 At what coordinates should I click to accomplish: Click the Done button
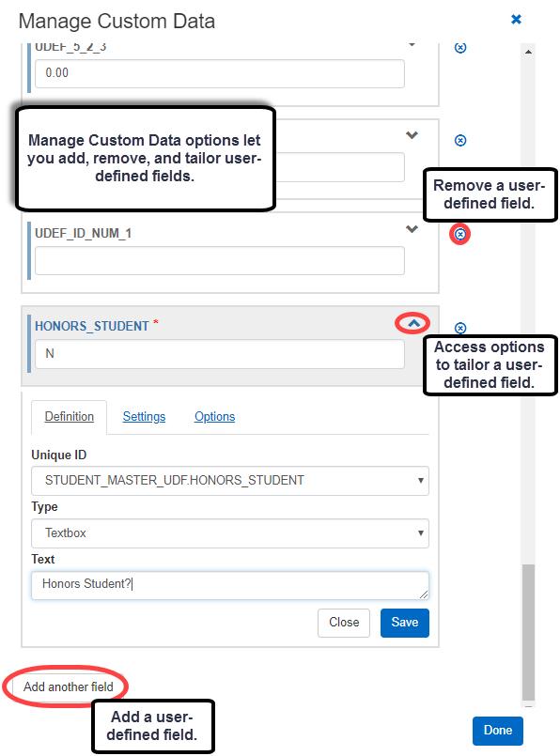[498, 731]
